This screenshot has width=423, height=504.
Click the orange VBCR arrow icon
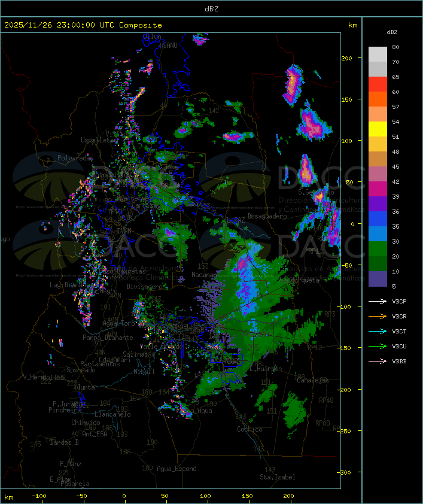tap(378, 316)
